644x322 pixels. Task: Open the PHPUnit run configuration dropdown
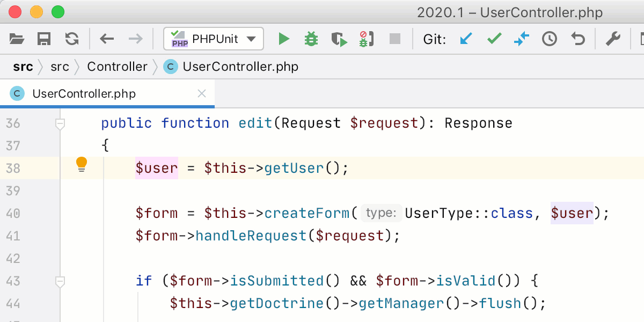point(213,38)
